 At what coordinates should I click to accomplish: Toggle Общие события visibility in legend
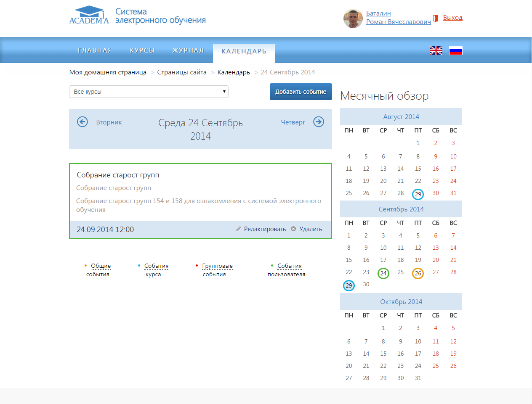click(98, 270)
